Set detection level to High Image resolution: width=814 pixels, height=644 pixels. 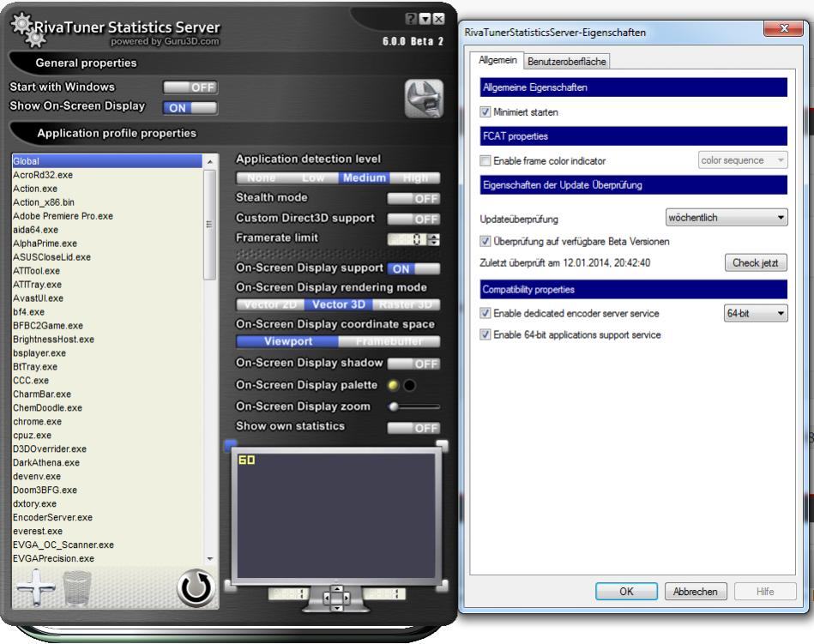click(x=415, y=178)
